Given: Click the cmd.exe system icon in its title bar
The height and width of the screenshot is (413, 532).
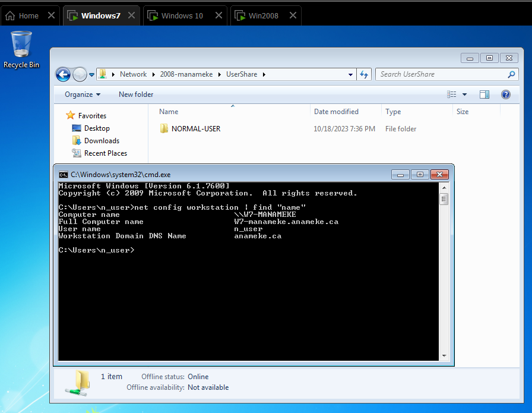Looking at the screenshot, I should (x=64, y=174).
